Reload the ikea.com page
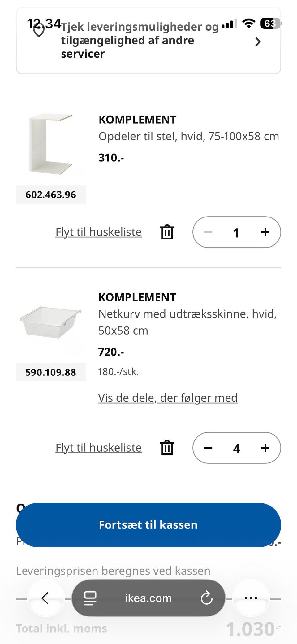This screenshot has height=644, width=297. pyautogui.click(x=206, y=598)
